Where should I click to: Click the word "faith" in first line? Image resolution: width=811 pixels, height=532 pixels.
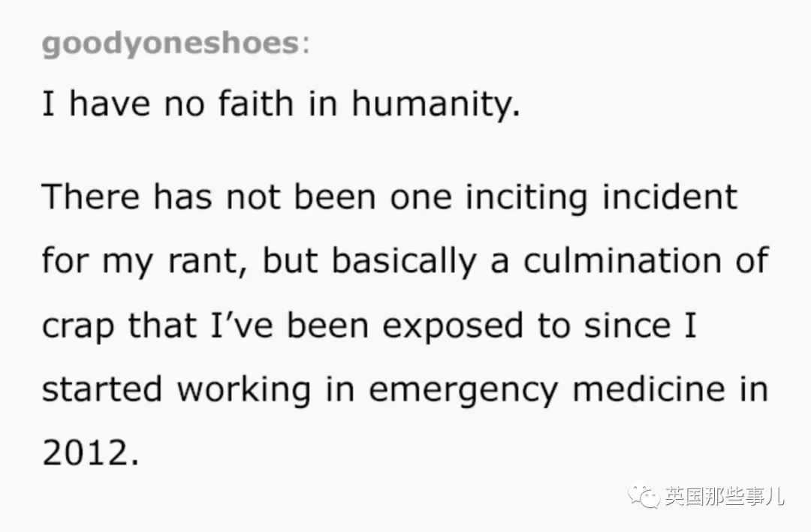254,105
